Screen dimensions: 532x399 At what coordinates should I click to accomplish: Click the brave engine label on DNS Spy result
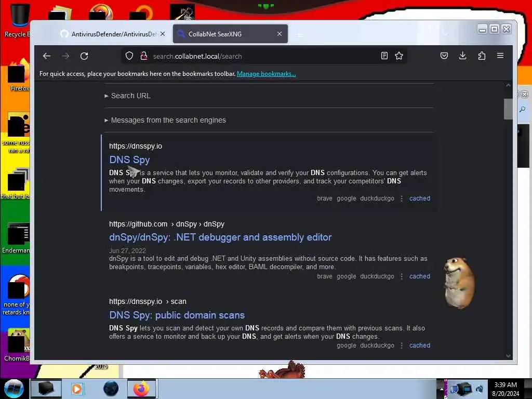point(324,198)
